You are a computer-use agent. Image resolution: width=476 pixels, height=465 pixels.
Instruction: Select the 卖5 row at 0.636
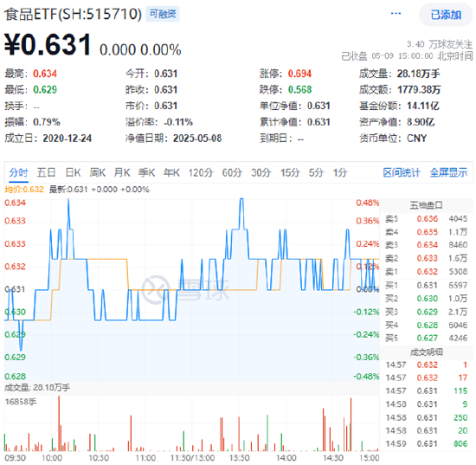tap(426, 219)
